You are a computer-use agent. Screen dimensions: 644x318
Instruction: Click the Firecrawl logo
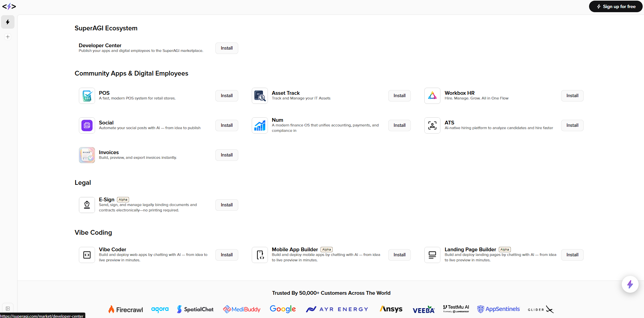tap(126, 309)
